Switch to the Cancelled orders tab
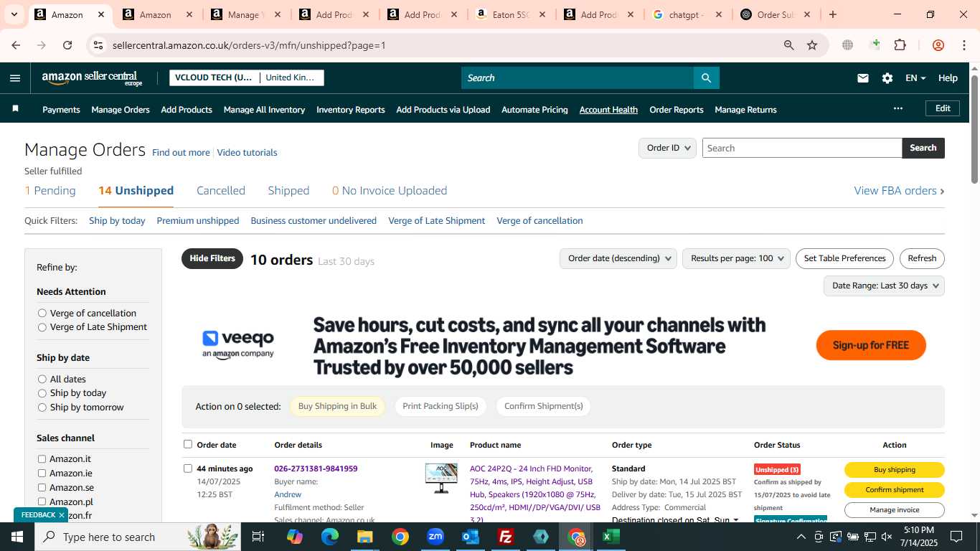The width and height of the screenshot is (980, 551). pos(221,190)
